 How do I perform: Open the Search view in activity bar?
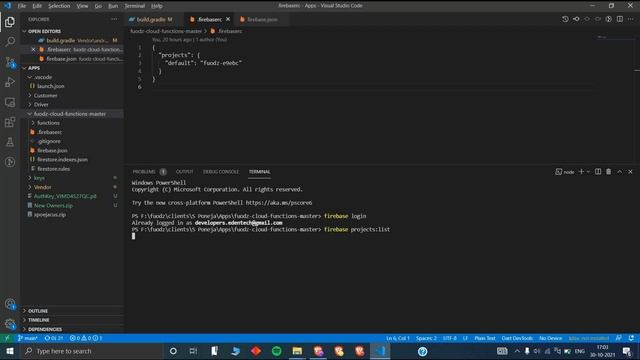[x=10, y=42]
